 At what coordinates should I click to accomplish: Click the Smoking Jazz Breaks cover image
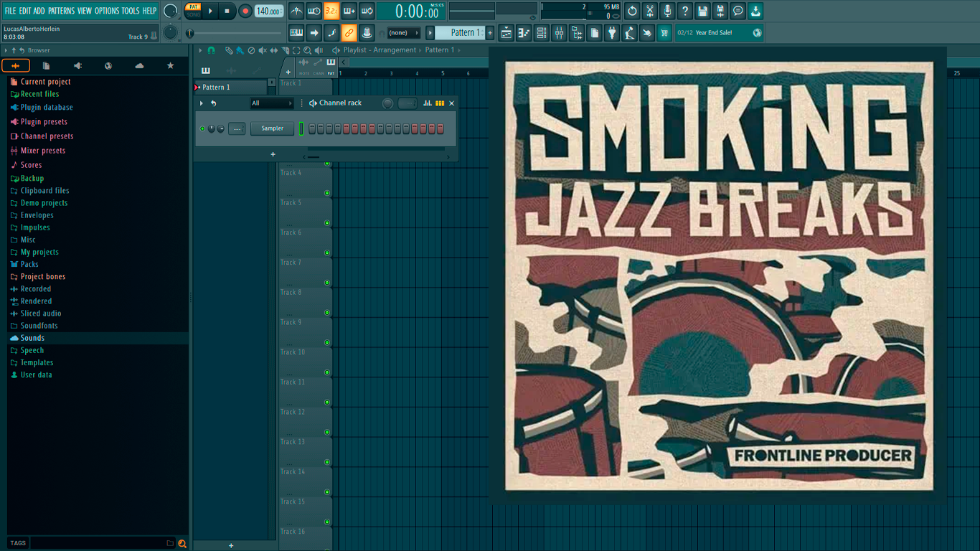point(719,276)
